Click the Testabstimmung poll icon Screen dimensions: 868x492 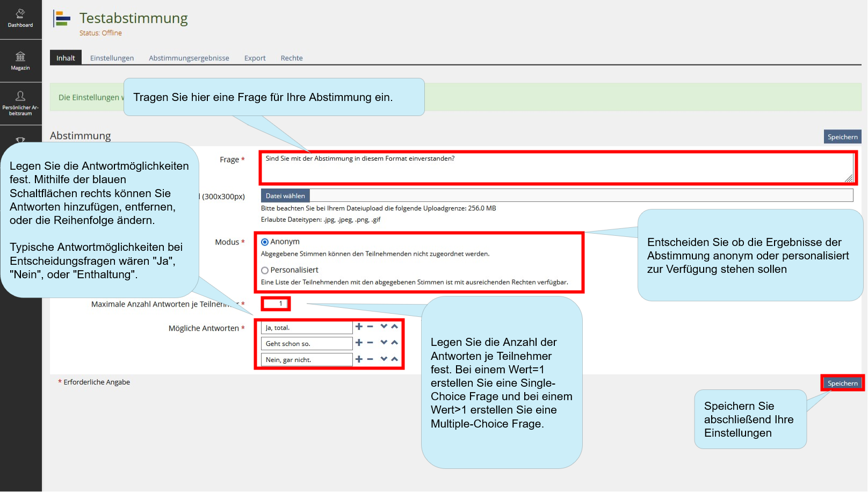(x=63, y=19)
